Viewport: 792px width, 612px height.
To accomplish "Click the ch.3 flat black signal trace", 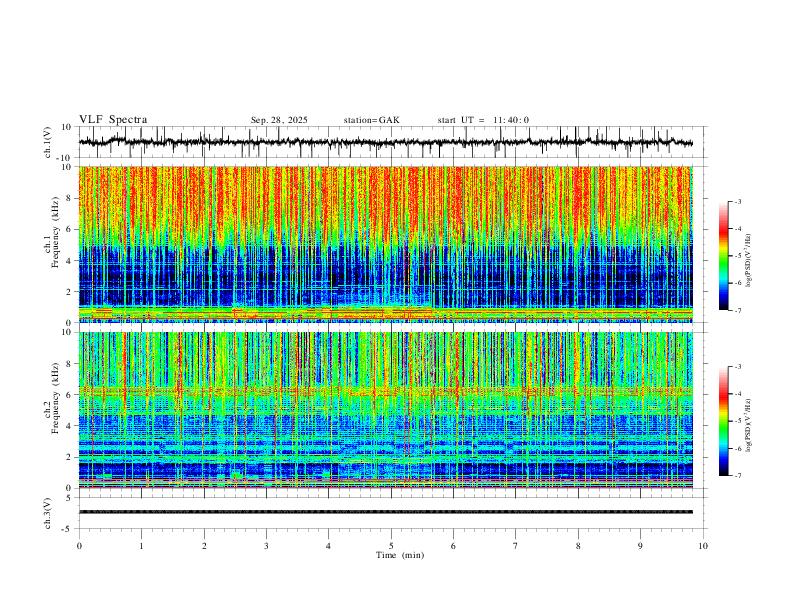I will (x=386, y=512).
